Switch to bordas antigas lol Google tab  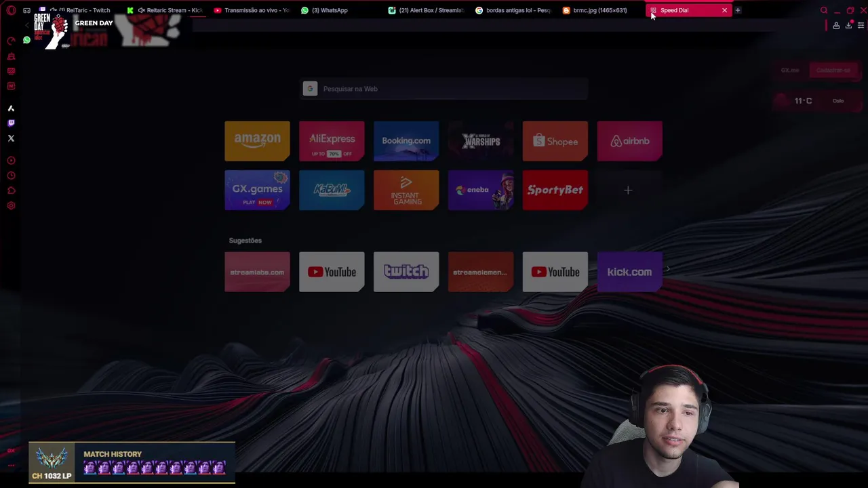click(x=514, y=10)
